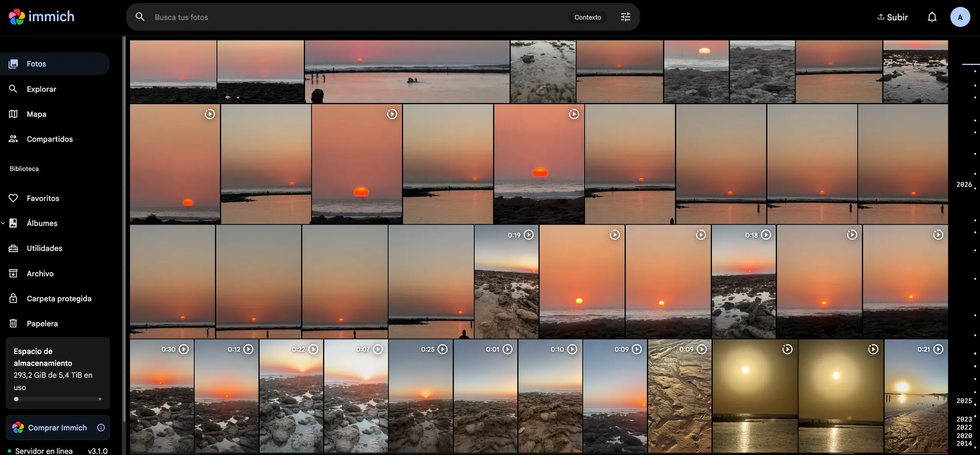The image size is (980, 455).
Task: Click the immich logo
Action: (42, 17)
